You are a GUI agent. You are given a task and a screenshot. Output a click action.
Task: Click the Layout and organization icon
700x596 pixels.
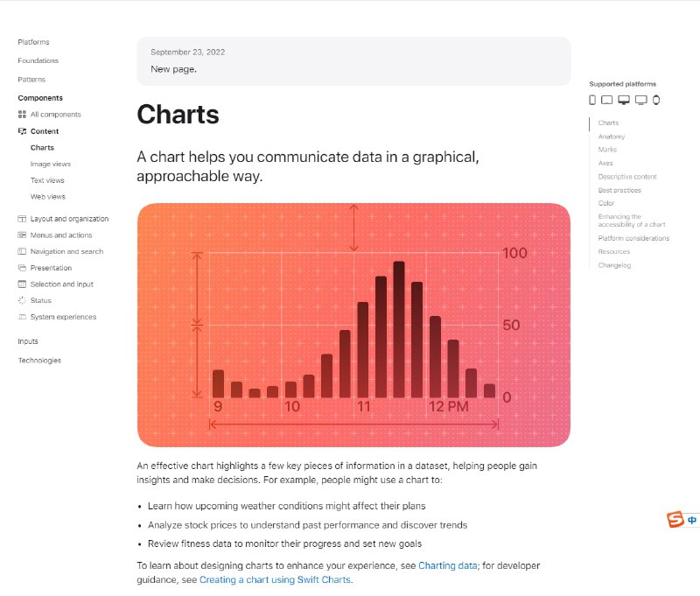tap(22, 219)
